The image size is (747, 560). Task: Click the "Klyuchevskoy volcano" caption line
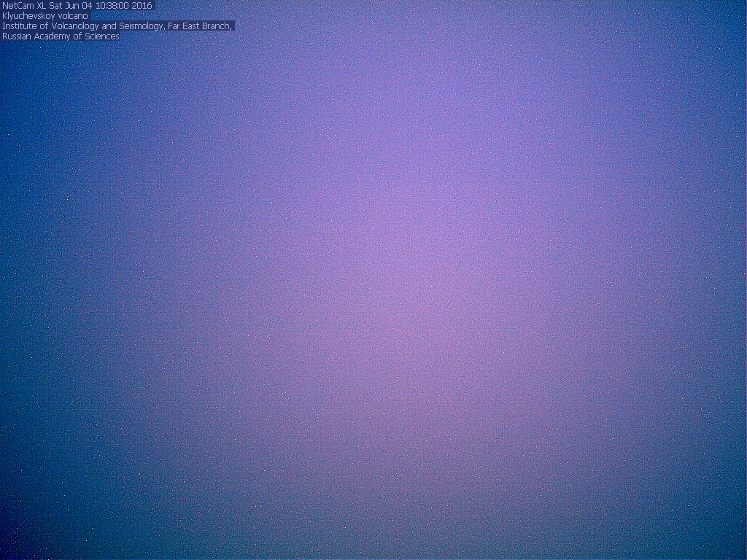(x=45, y=16)
